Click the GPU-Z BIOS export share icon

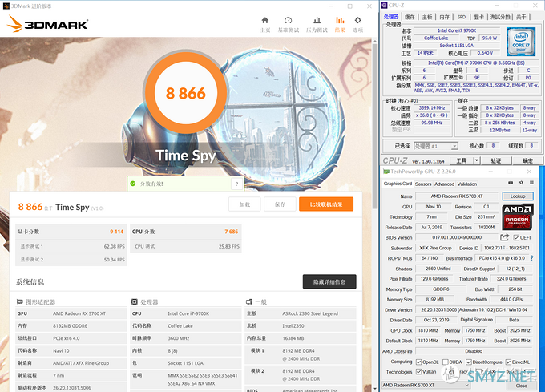pyautogui.click(x=504, y=237)
